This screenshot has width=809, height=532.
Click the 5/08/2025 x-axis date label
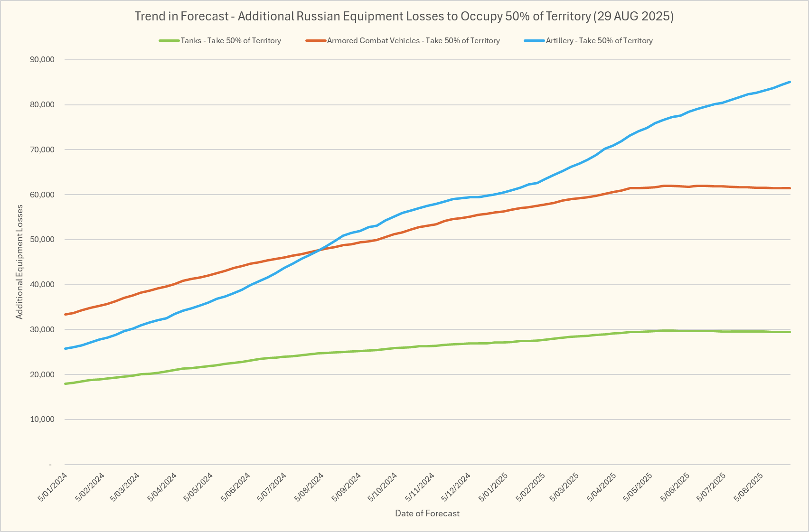(x=749, y=487)
